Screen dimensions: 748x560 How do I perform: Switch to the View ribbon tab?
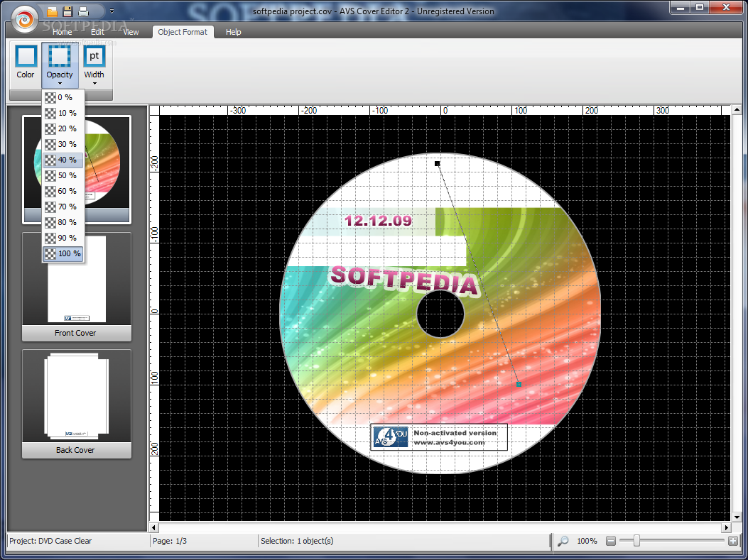tap(131, 32)
